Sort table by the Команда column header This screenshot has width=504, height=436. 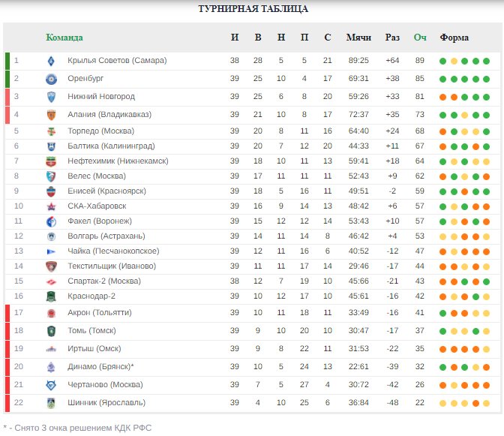(64, 38)
